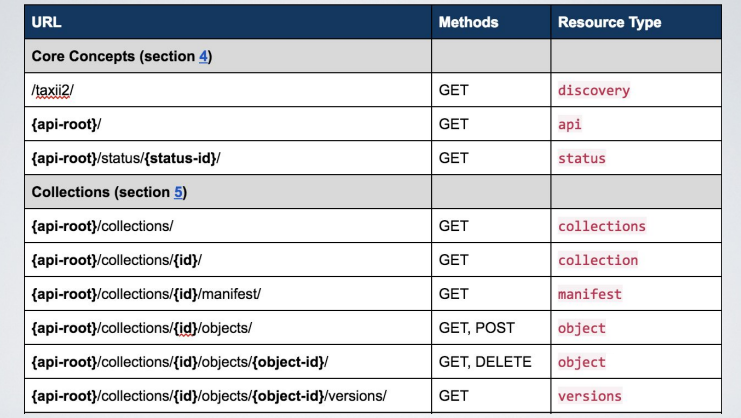Open the section 4 link

203,56
